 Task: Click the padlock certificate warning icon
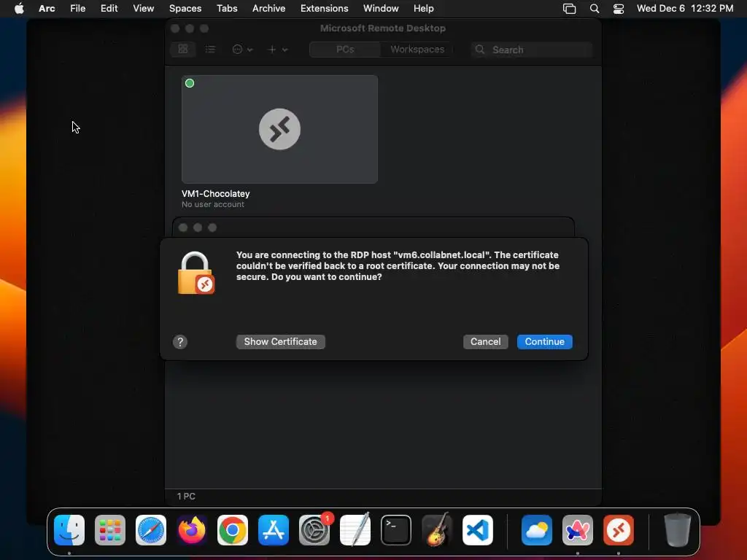coord(196,273)
